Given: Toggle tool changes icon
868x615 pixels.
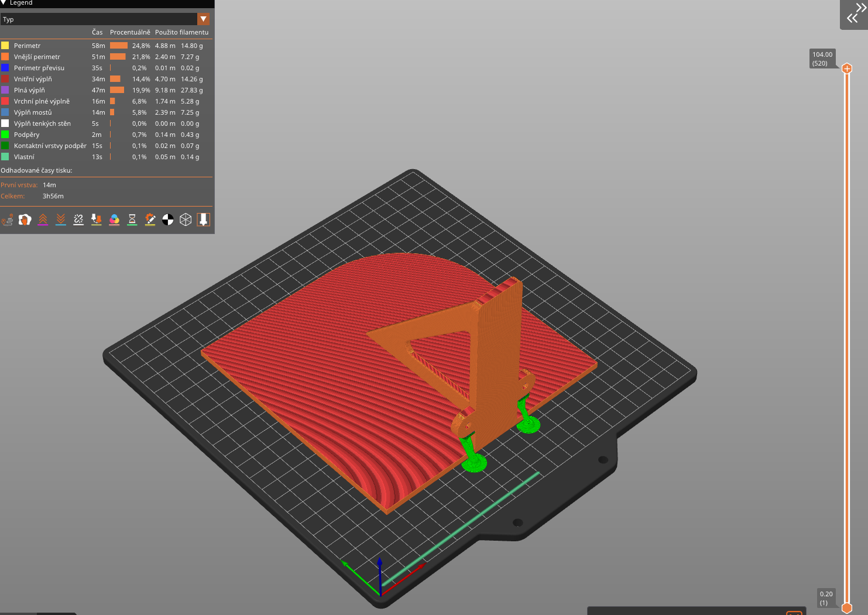Looking at the screenshot, I should coord(97,219).
